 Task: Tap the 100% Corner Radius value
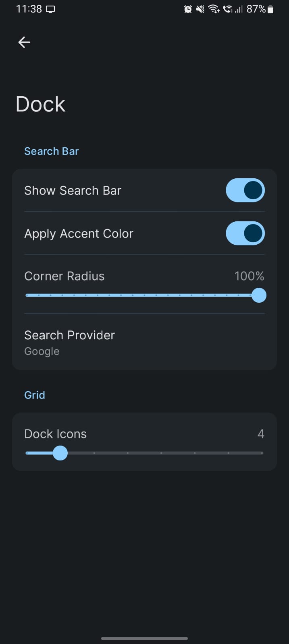[x=249, y=276]
